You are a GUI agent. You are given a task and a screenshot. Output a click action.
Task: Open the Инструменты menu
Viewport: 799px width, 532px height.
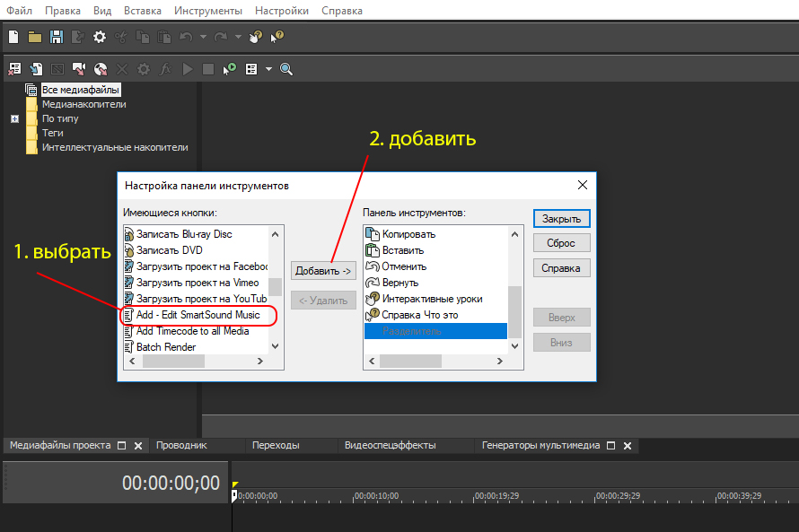[x=208, y=11]
